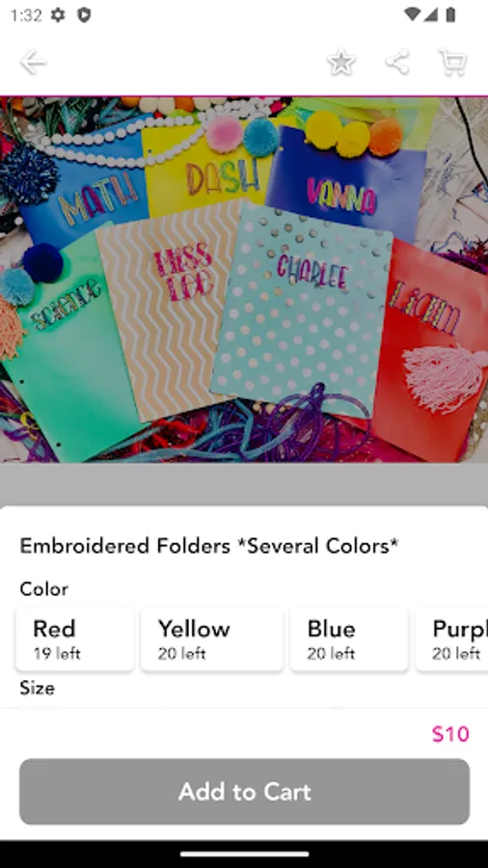
Task: Tap the shield icon in status bar
Action: coord(84,14)
